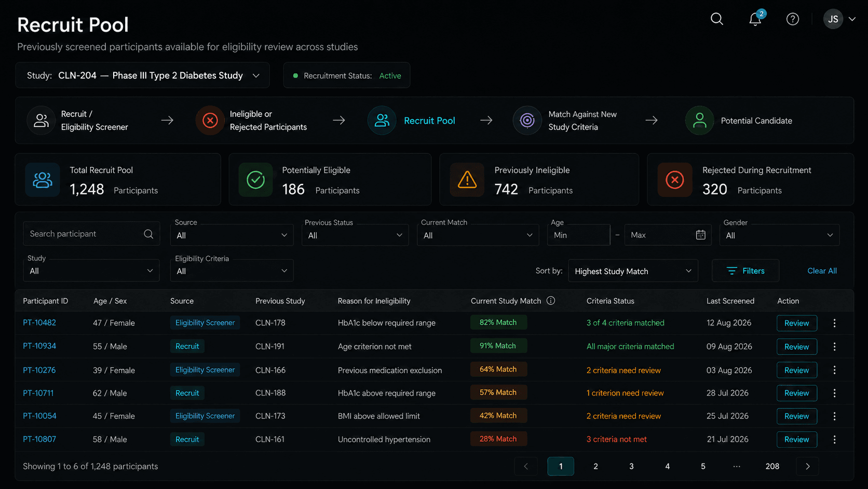Click the Clear All link
This screenshot has width=868, height=489.
(x=822, y=271)
